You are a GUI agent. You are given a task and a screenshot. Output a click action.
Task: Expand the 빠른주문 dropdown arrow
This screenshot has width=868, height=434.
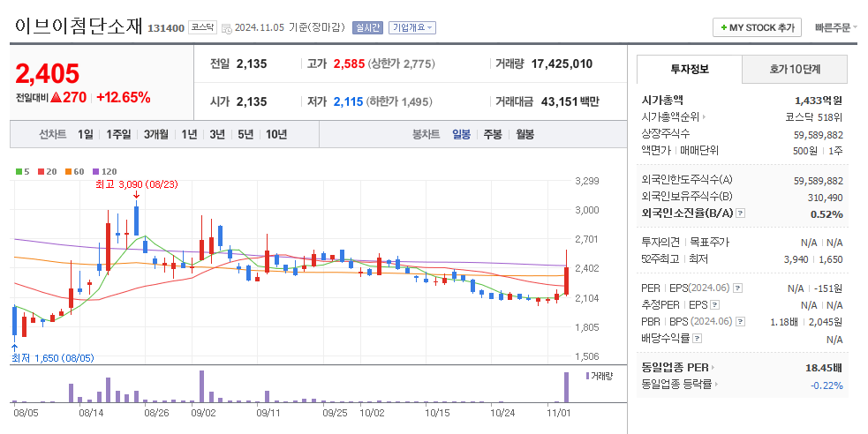pyautogui.click(x=855, y=27)
